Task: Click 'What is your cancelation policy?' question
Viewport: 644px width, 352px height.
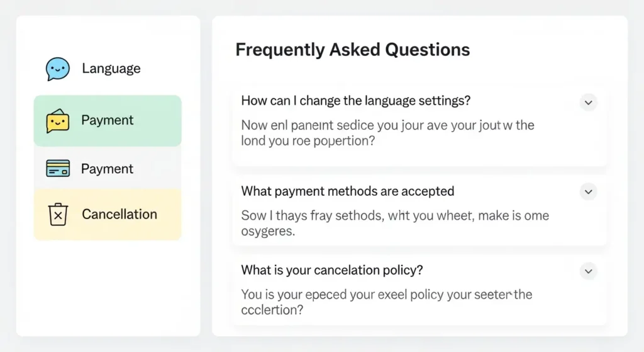Action: [x=332, y=270]
